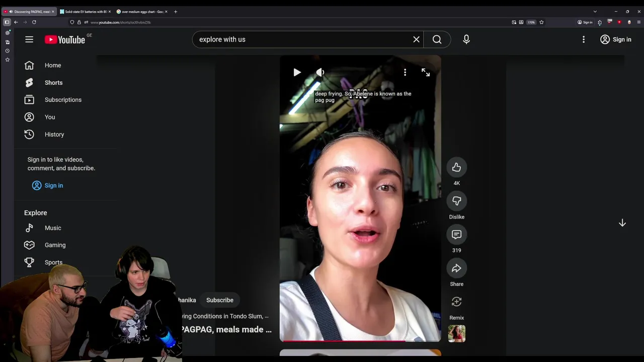Viewport: 644px width, 362px height.
Task: Open the You section in the sidebar
Action: (50, 117)
